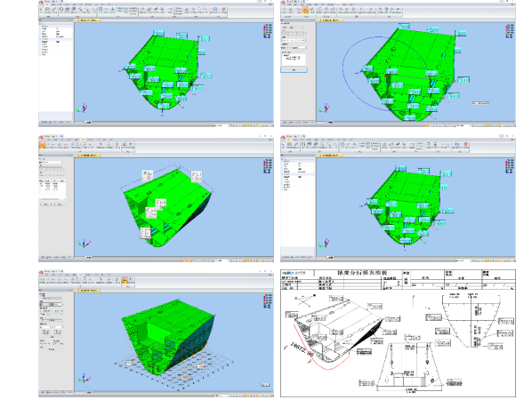This screenshot has width=532, height=408.
Task: Click the right of two buttons under white-label window's table
Action: (59, 204)
